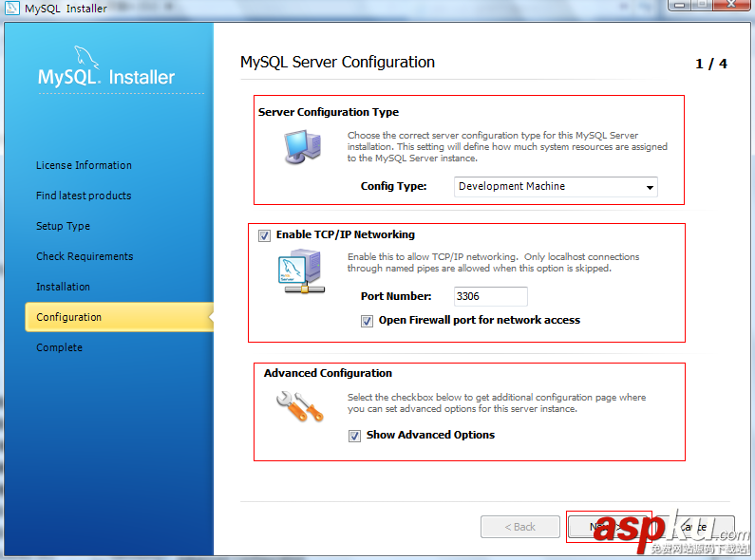Select Find latest products step

point(84,196)
